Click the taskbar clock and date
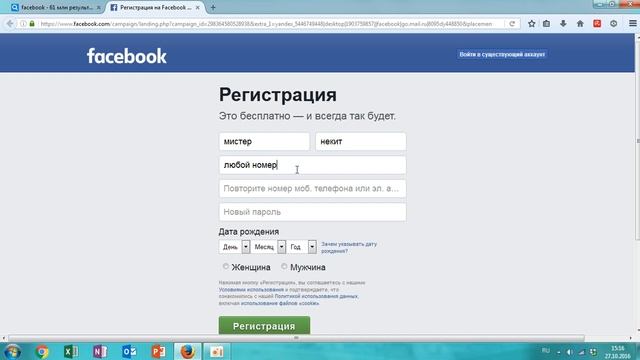 click(x=618, y=352)
